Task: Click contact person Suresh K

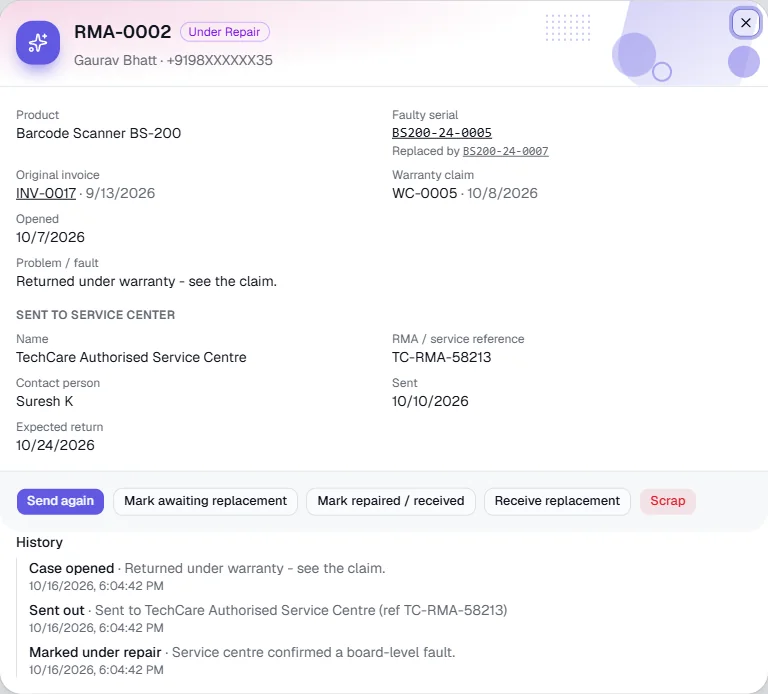Action: (x=45, y=401)
